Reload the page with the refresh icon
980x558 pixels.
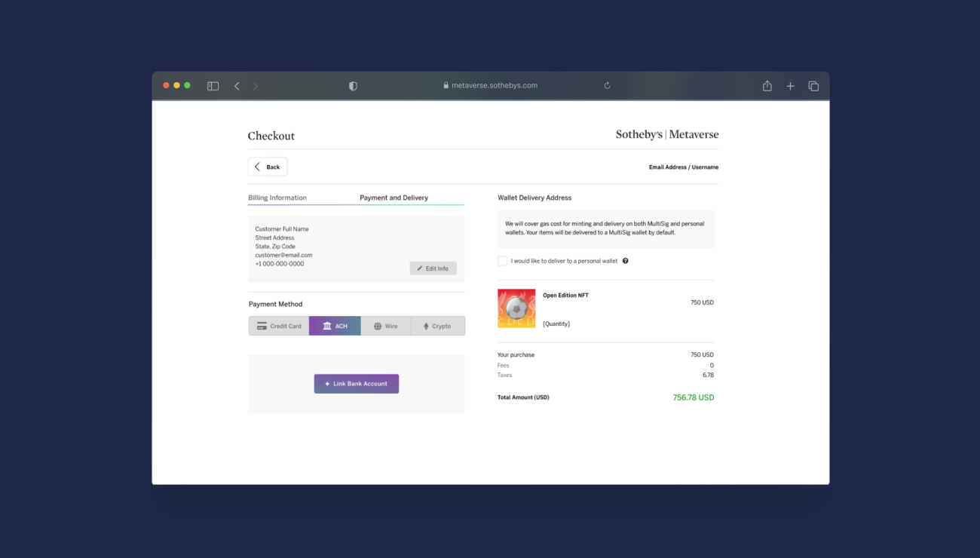(607, 85)
